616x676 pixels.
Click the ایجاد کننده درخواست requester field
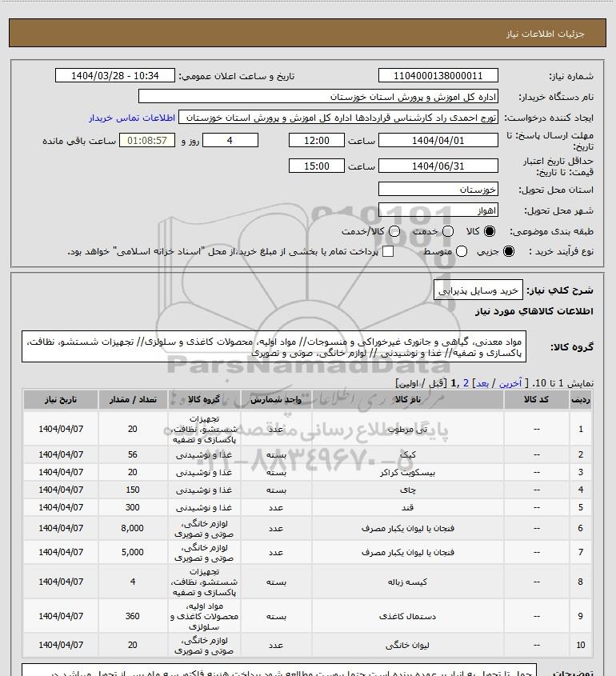click(x=338, y=118)
